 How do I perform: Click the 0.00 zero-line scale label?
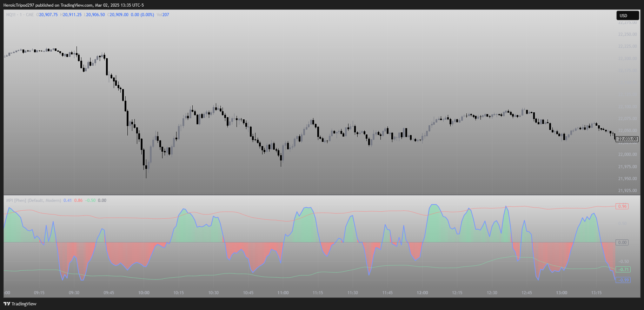tap(622, 243)
